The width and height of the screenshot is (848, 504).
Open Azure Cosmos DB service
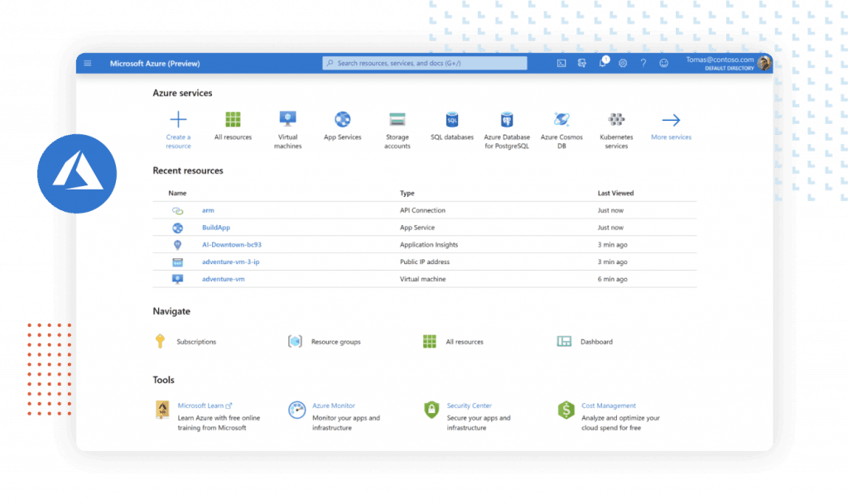point(561,120)
